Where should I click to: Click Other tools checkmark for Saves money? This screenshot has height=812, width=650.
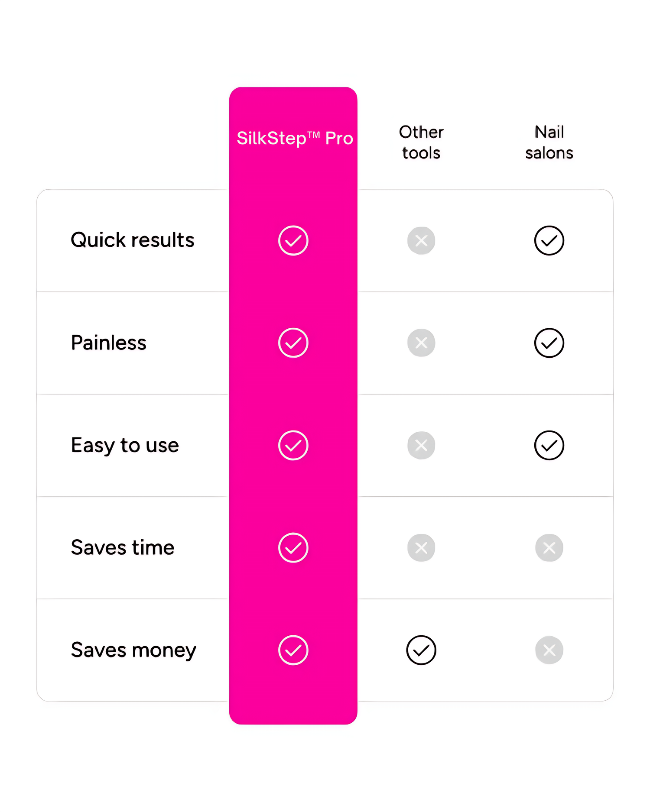click(x=421, y=650)
